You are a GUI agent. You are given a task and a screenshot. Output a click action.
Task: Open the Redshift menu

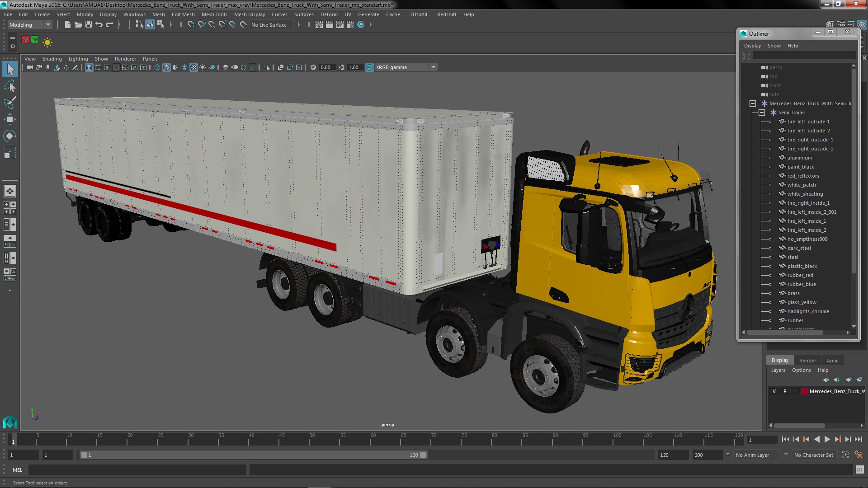447,14
